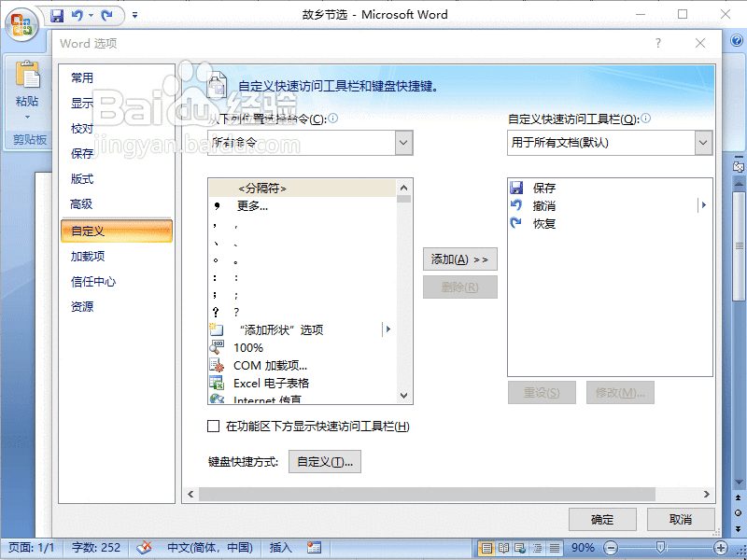Click zoom out minus button
The height and width of the screenshot is (560, 747).
(x=611, y=548)
